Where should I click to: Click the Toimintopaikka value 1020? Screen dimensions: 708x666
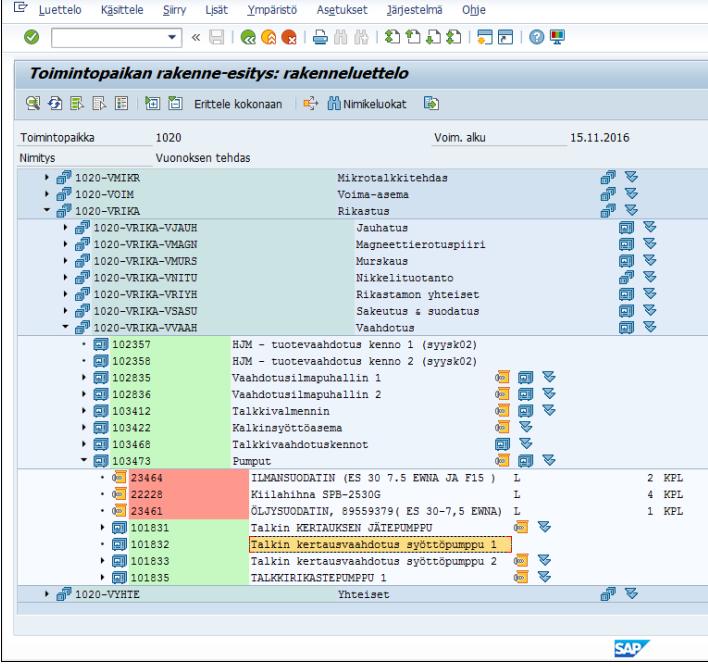(168, 138)
